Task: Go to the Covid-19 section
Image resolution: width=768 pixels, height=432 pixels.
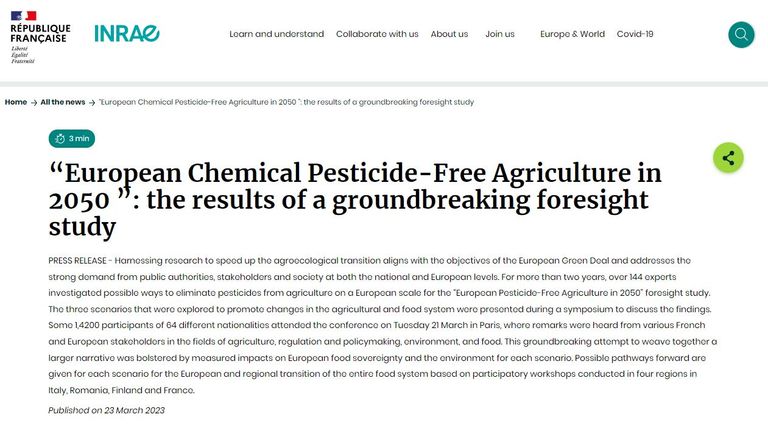Action: [x=635, y=34]
